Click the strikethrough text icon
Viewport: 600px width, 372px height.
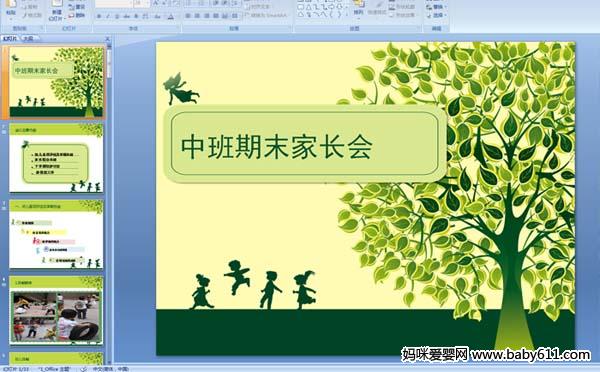[x=126, y=16]
